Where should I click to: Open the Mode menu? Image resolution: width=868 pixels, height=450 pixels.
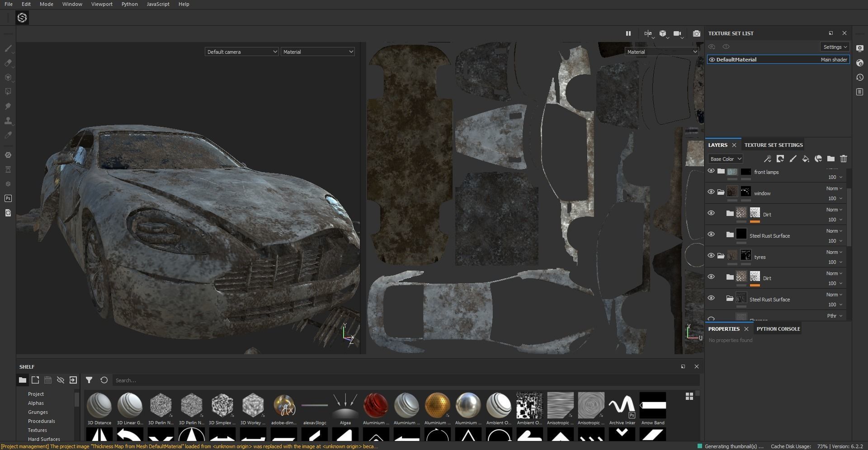click(46, 4)
